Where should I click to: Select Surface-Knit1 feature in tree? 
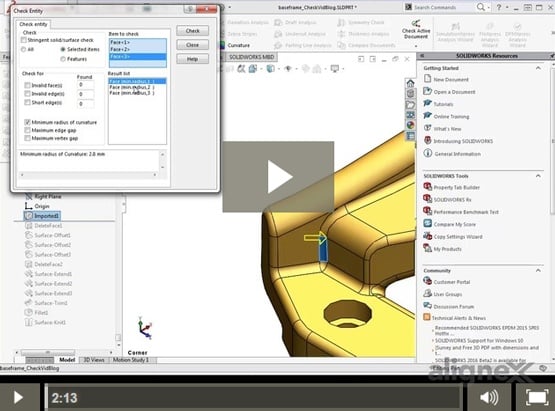click(45, 322)
